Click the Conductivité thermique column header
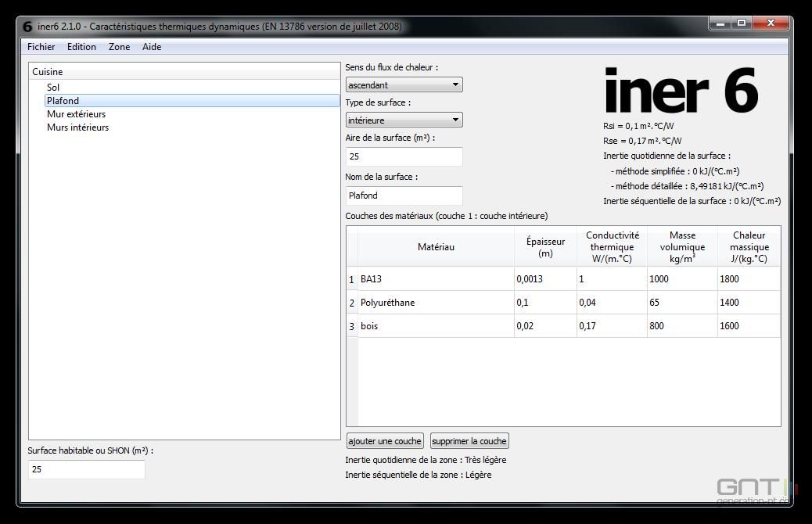812x524 pixels. click(612, 247)
